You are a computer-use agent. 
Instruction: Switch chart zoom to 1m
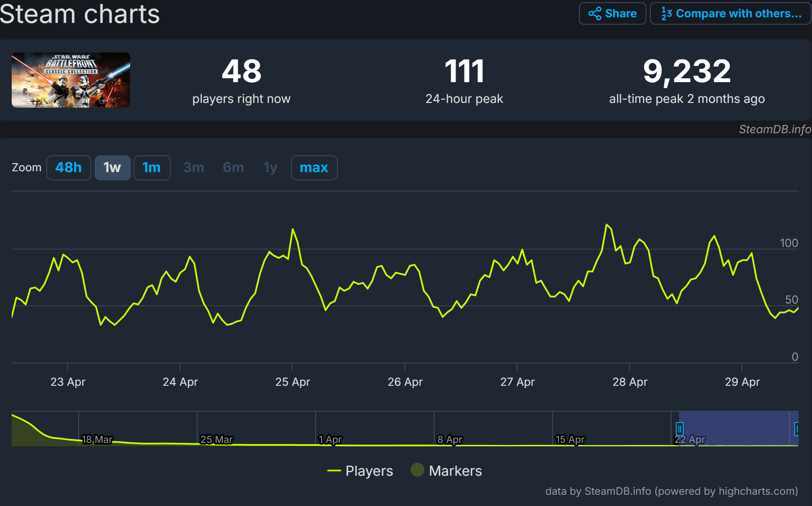pyautogui.click(x=152, y=167)
